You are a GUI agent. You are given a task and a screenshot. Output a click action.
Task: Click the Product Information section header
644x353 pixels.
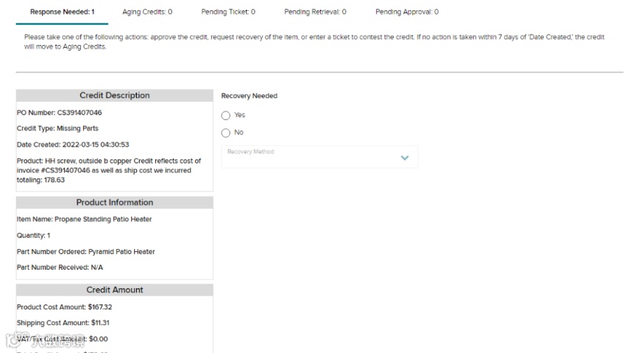coord(114,203)
